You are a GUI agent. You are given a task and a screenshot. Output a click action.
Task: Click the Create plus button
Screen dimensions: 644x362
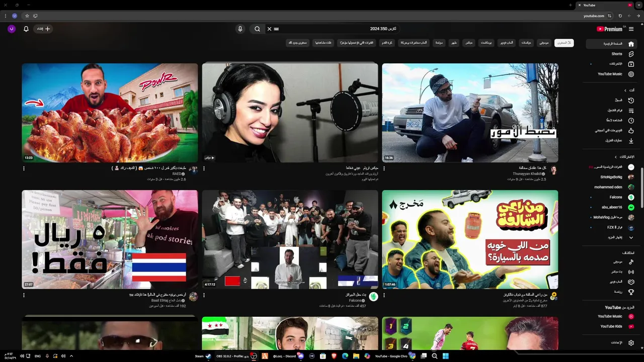pos(44,29)
